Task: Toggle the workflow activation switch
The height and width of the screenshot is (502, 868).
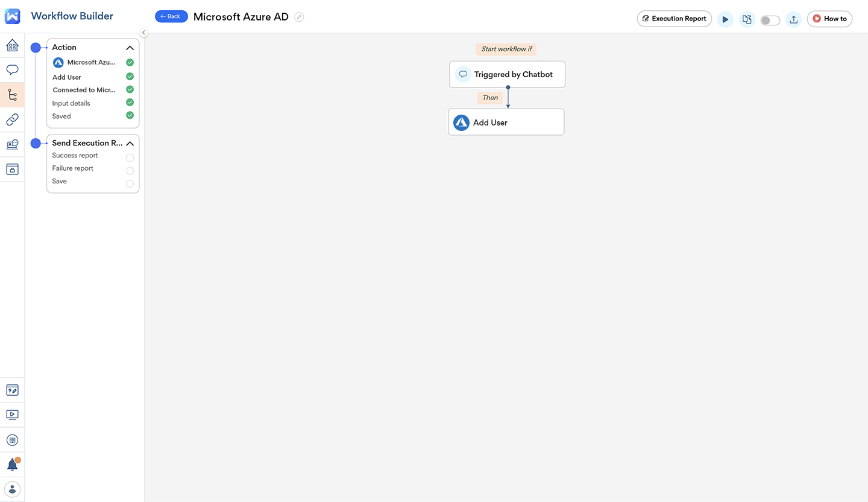Action: pyautogui.click(x=770, y=20)
